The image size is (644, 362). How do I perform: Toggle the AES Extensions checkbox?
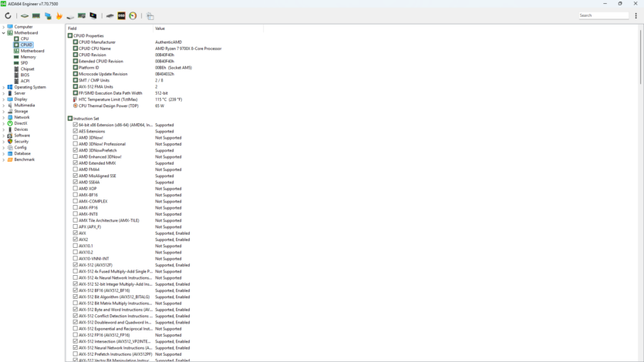coord(76,131)
